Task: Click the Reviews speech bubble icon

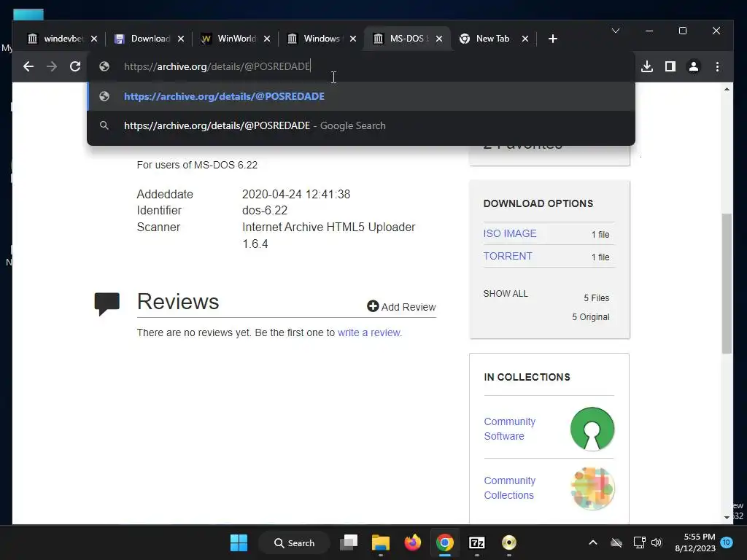Action: (x=107, y=303)
